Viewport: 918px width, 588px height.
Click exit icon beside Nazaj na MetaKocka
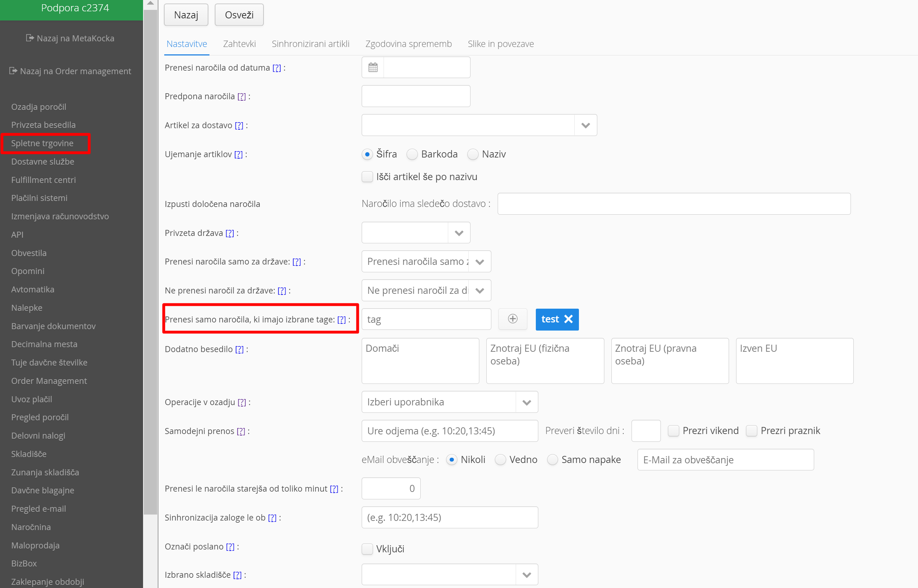point(30,38)
